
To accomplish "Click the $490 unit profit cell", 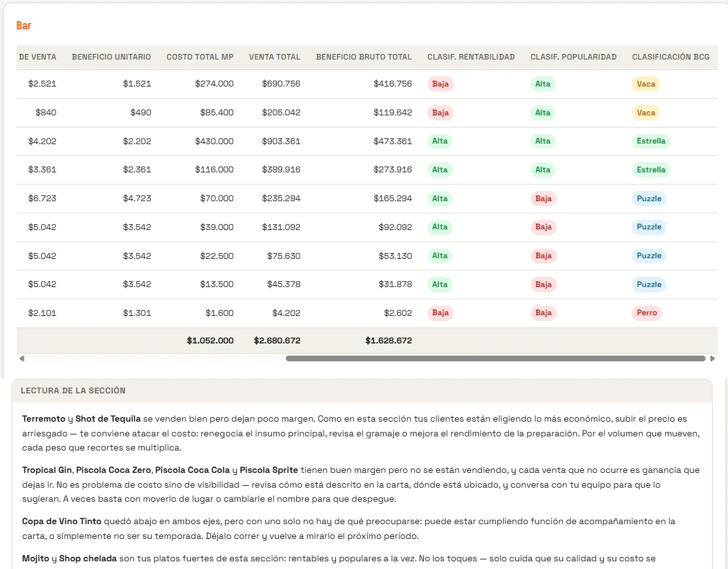I will point(141,113).
